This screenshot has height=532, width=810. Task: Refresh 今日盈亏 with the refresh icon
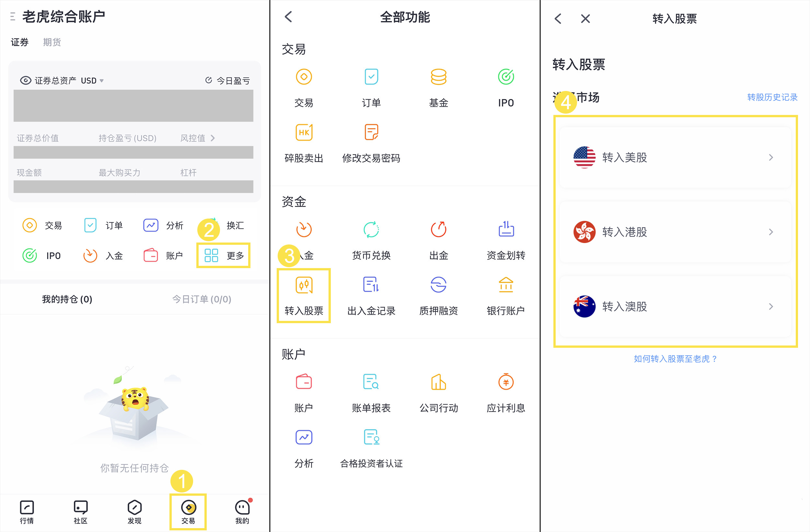209,80
